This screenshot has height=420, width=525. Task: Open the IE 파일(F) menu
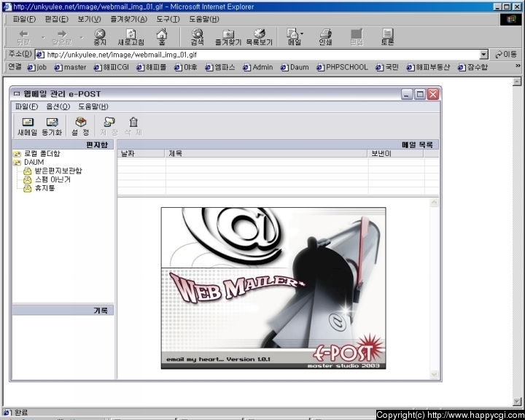point(24,19)
